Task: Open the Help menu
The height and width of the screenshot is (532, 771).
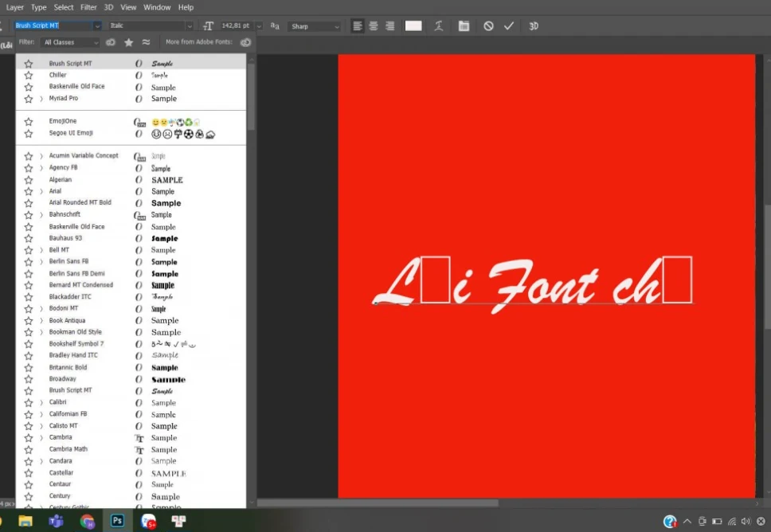Action: pyautogui.click(x=186, y=7)
